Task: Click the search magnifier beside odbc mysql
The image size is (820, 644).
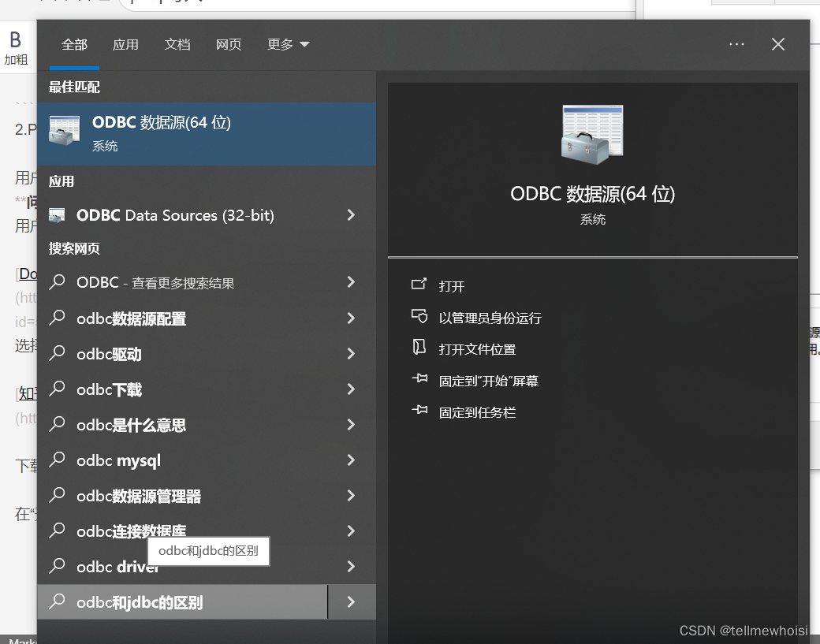Action: coord(55,460)
